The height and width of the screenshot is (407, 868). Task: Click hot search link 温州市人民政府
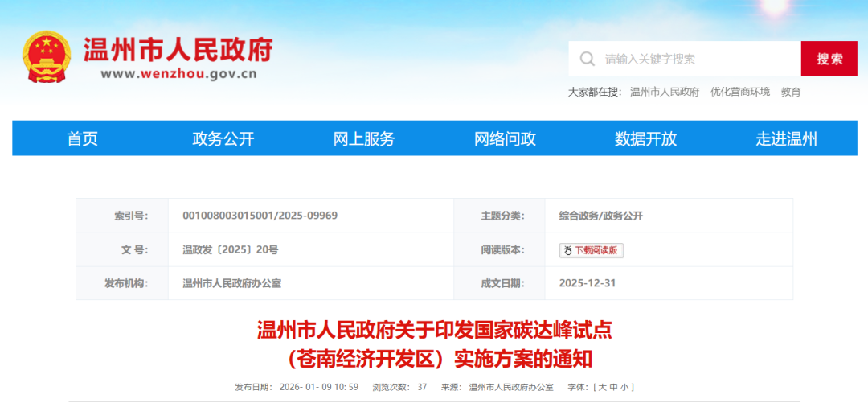click(x=665, y=92)
